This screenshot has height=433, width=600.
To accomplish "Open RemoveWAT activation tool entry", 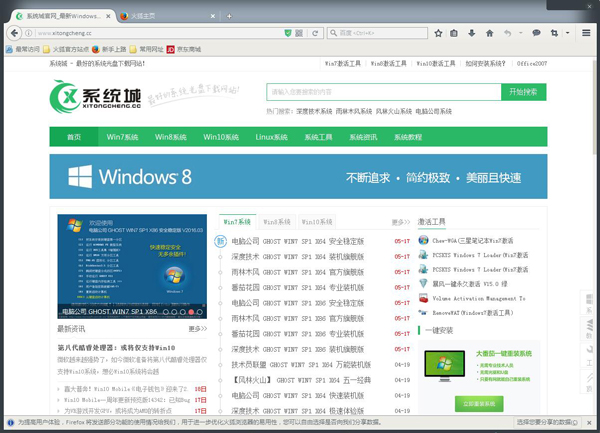I will 473,313.
